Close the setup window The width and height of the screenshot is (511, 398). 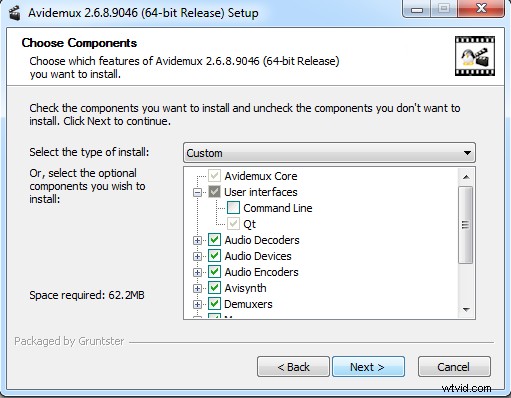click(481, 9)
